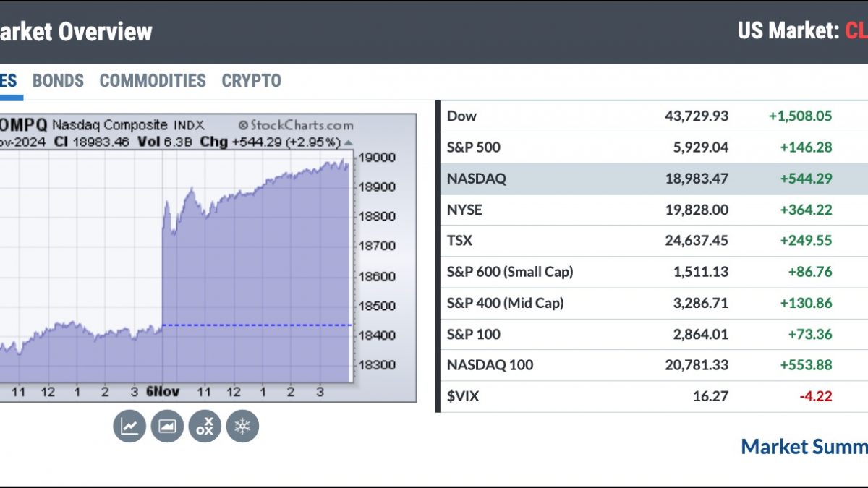Click the Small Cap change +86.76
This screenshot has height=488, width=868.
810,272
